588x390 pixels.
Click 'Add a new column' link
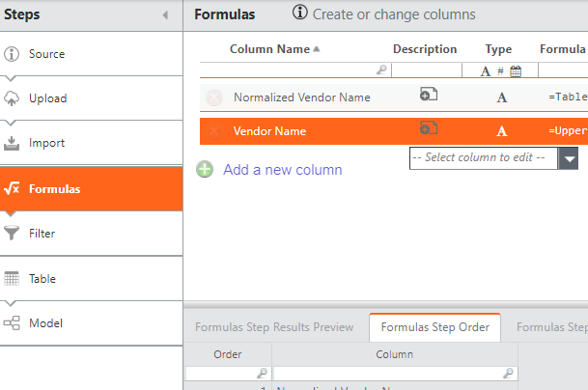283,170
